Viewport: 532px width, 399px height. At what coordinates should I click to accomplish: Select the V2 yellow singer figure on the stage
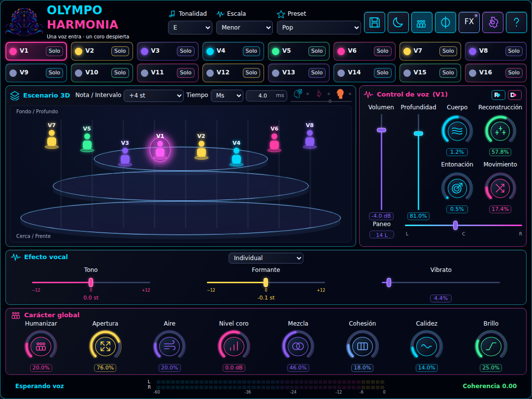201,150
